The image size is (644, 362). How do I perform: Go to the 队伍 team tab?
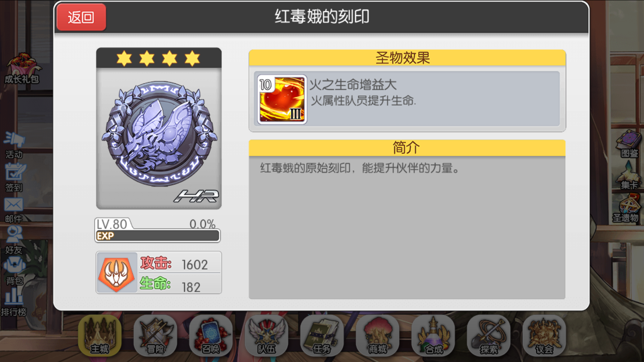(267, 336)
